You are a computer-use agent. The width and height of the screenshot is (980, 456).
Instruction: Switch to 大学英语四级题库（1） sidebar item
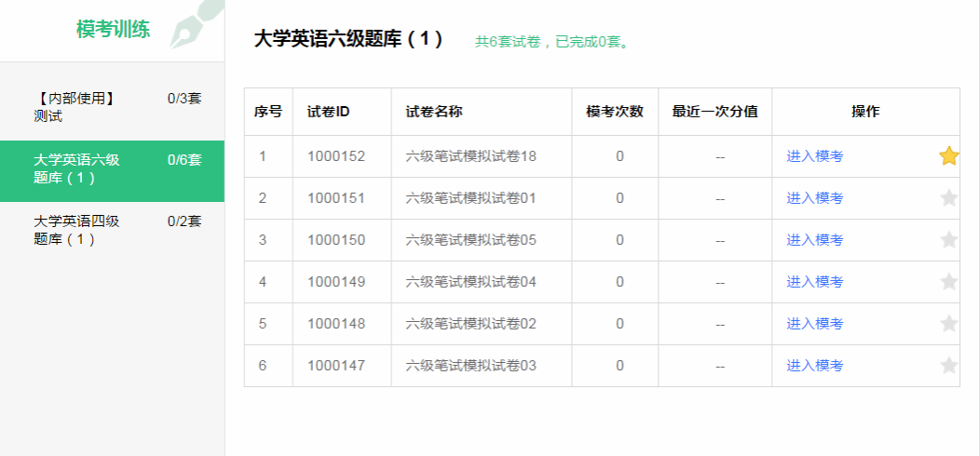[x=112, y=230]
